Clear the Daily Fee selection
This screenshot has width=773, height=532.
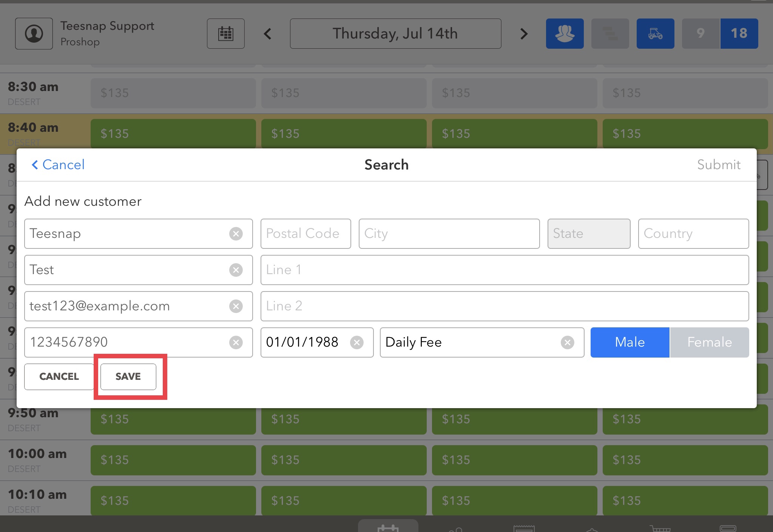[x=568, y=342]
